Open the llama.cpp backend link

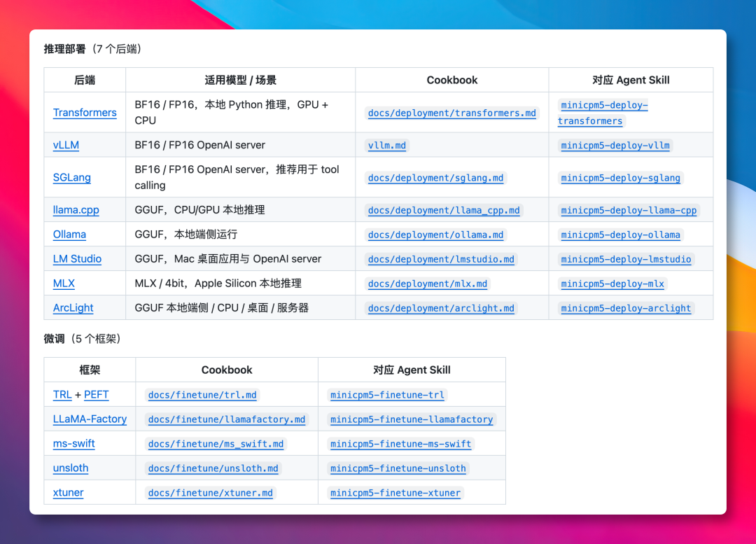click(76, 210)
